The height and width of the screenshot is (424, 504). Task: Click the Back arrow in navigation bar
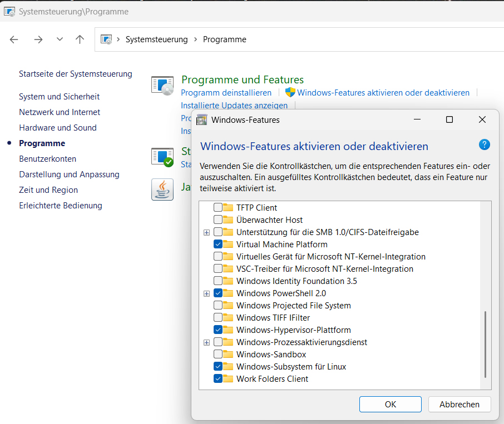pyautogui.click(x=14, y=39)
